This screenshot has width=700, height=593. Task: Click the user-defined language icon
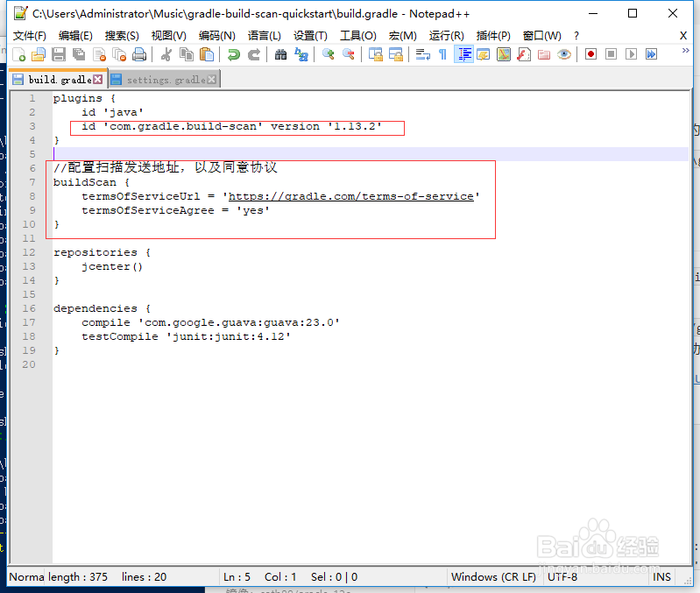point(483,54)
